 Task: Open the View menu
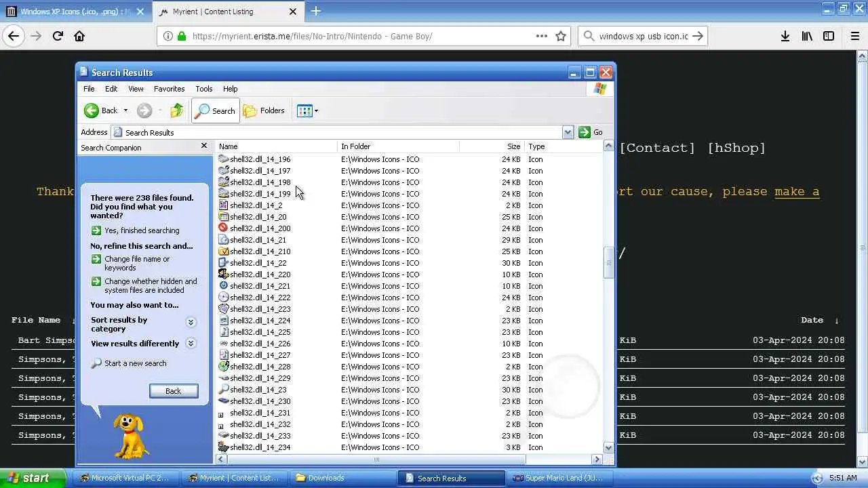136,89
